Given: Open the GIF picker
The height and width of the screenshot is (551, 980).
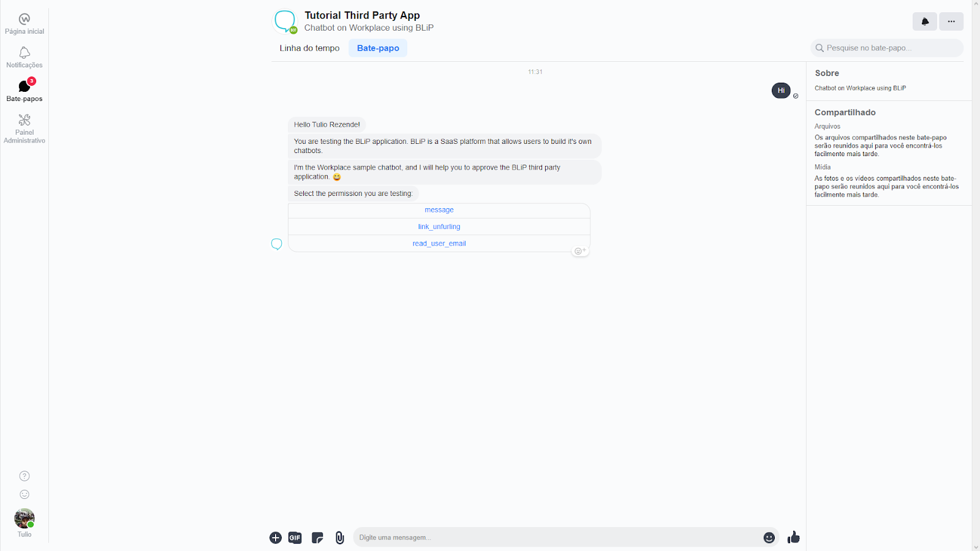Looking at the screenshot, I should pyautogui.click(x=295, y=538).
